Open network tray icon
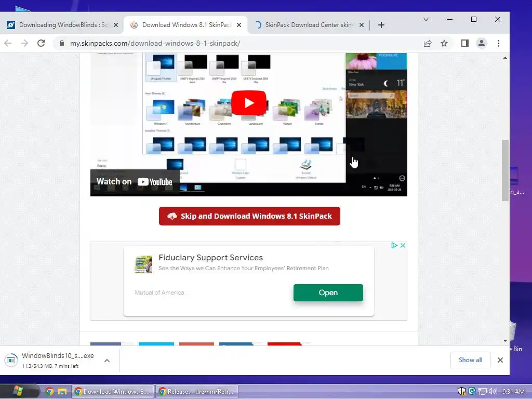The height and width of the screenshot is (399, 532). pyautogui.click(x=483, y=392)
